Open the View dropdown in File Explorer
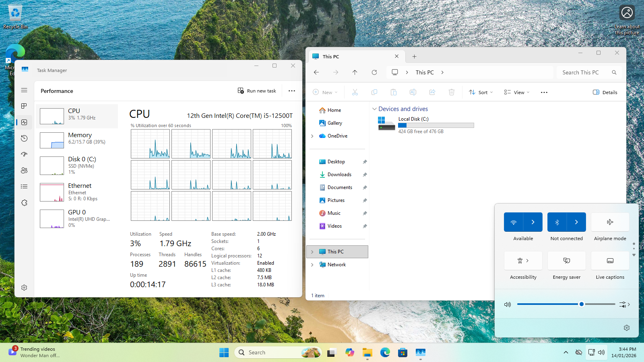 [x=517, y=93]
